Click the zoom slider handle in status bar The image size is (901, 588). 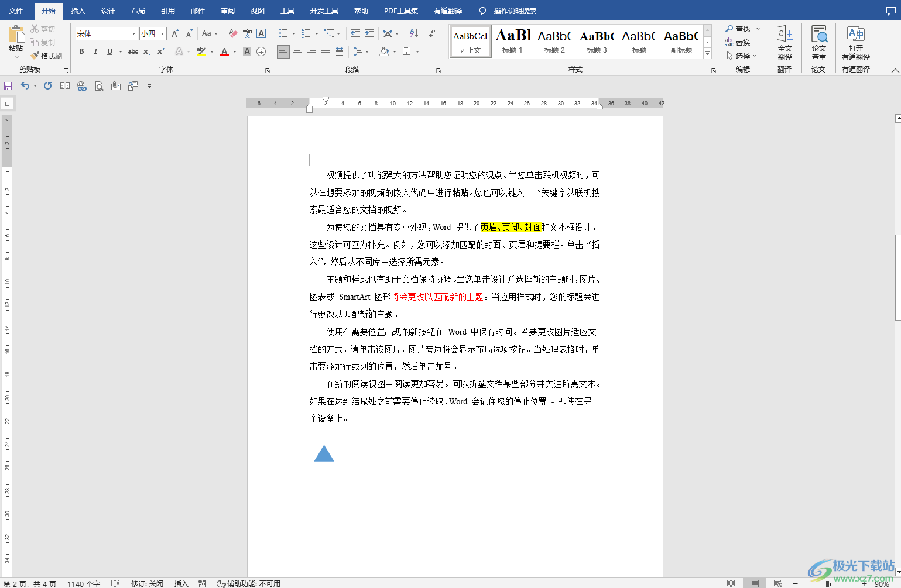point(828,584)
